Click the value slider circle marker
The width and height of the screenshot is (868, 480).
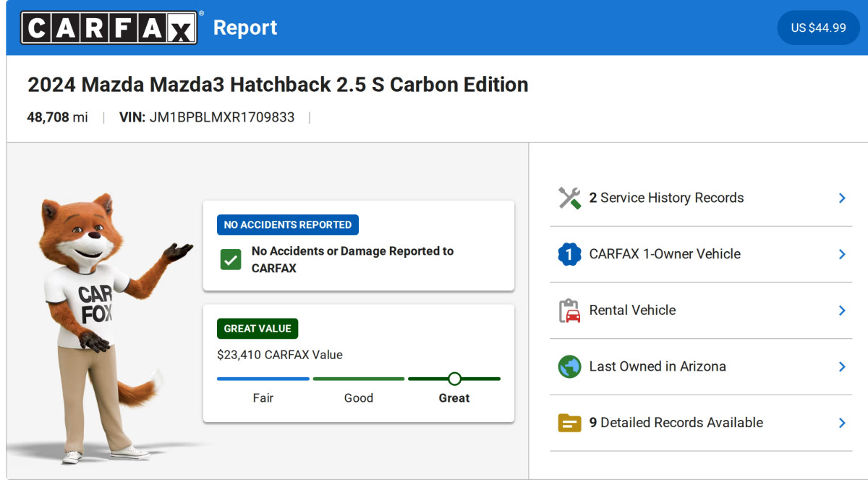pos(454,379)
